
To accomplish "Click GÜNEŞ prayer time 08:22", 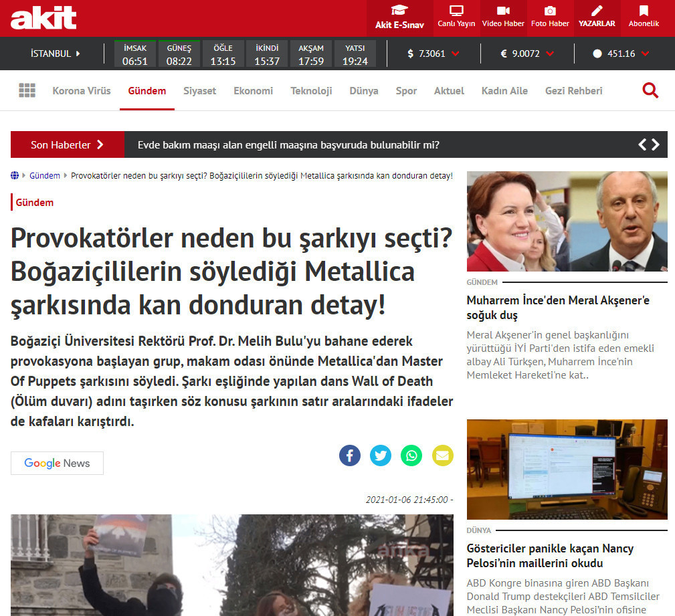I will (179, 54).
